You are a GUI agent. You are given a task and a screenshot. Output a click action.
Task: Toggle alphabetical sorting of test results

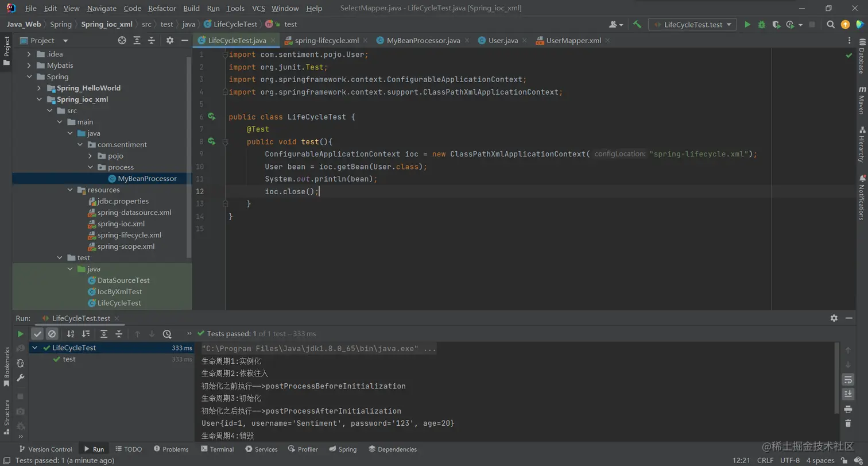click(71, 334)
